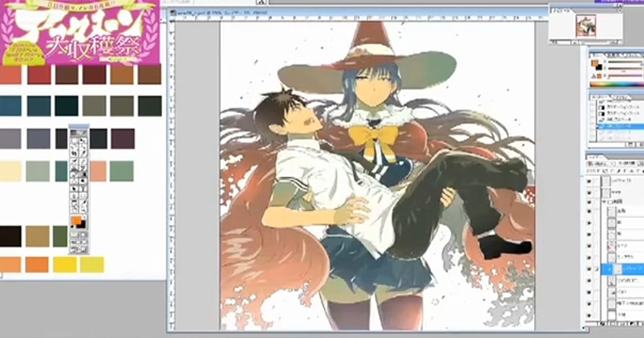Screen dimensions: 644x338
Task: Click the middle slider in Color panel
Action: (x=625, y=69)
